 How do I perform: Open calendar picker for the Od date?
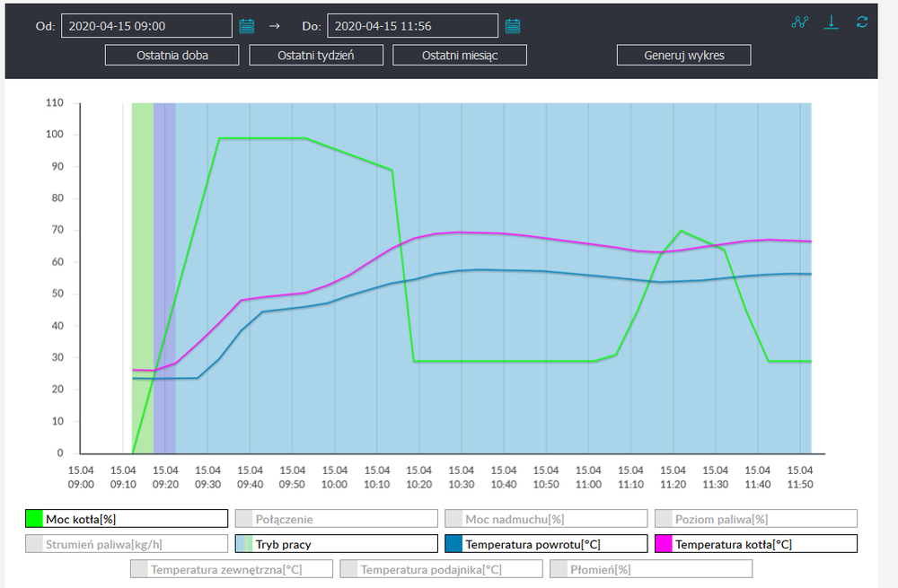[x=247, y=26]
